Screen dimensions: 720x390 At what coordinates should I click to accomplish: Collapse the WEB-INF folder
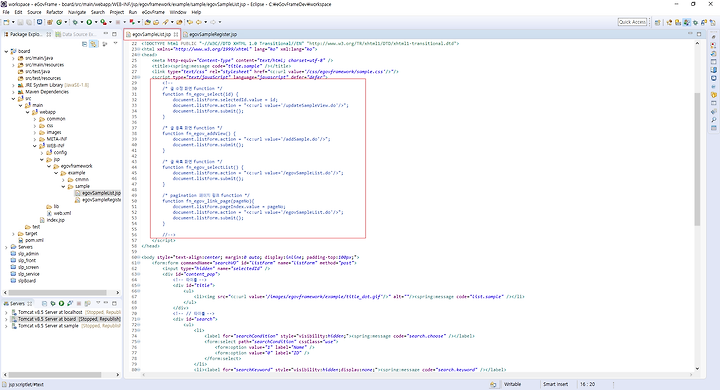pos(35,146)
